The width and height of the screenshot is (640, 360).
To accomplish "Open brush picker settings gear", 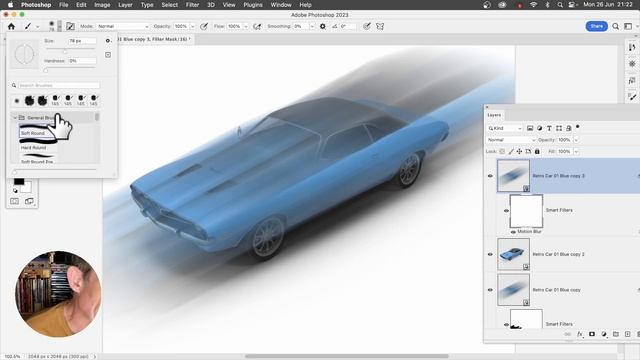I will pyautogui.click(x=108, y=41).
